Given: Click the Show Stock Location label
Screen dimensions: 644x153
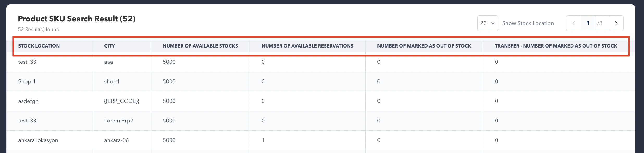Looking at the screenshot, I should point(528,23).
